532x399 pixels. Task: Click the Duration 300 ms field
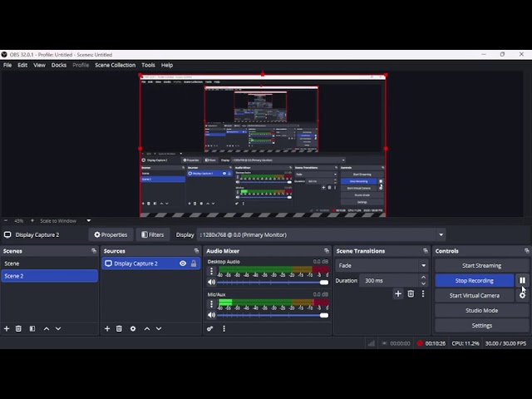click(390, 281)
